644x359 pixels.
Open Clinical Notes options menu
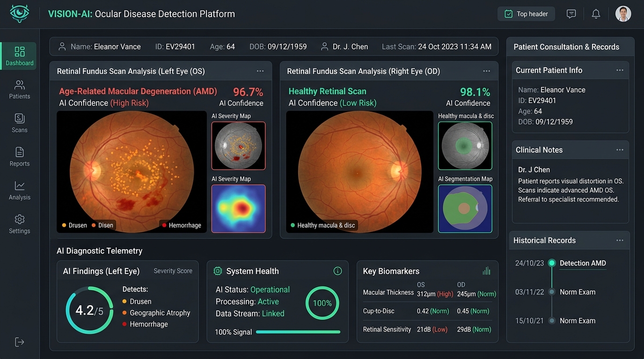[x=620, y=150]
